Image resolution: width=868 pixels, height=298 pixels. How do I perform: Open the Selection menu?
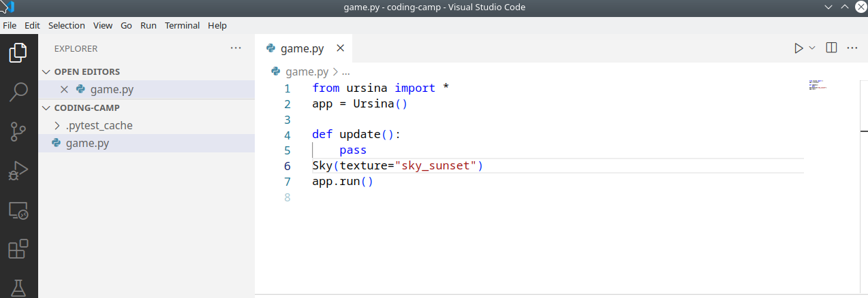click(66, 25)
